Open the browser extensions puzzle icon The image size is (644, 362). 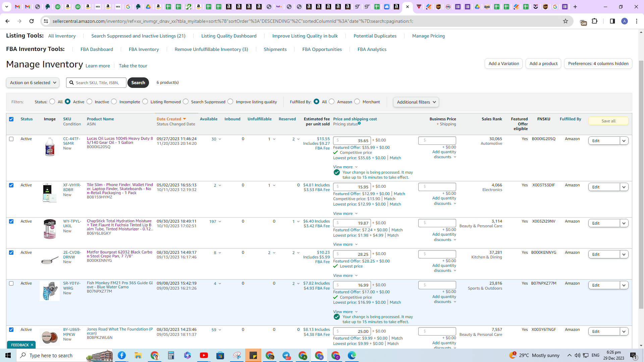595,21
